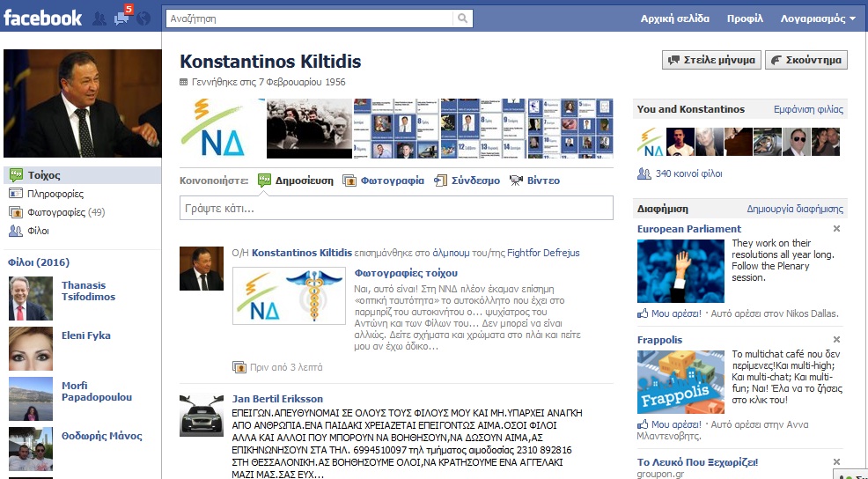Open the 340 κοινοί φίλοι link
This screenshot has height=479, width=868.
click(688, 173)
